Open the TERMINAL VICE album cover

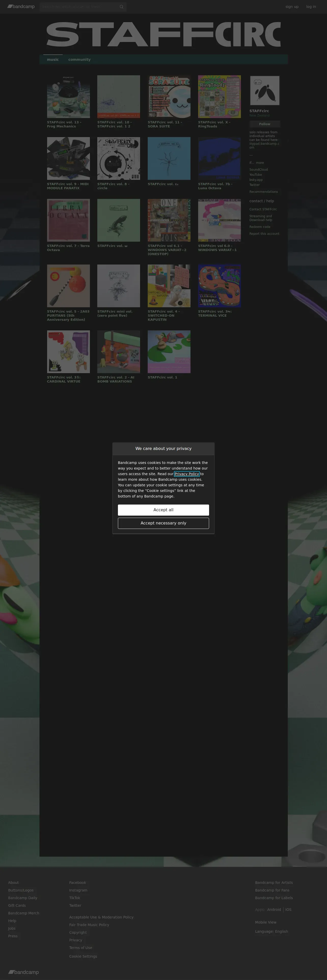220,286
